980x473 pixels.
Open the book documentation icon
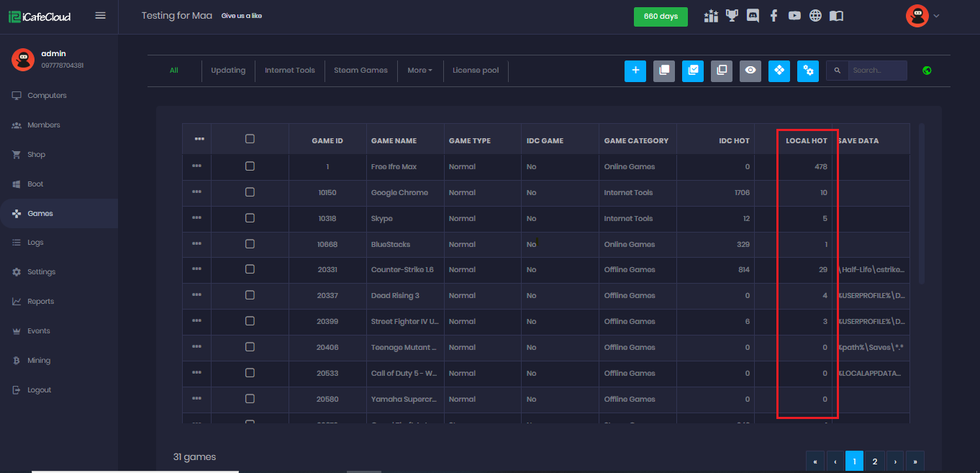point(836,16)
